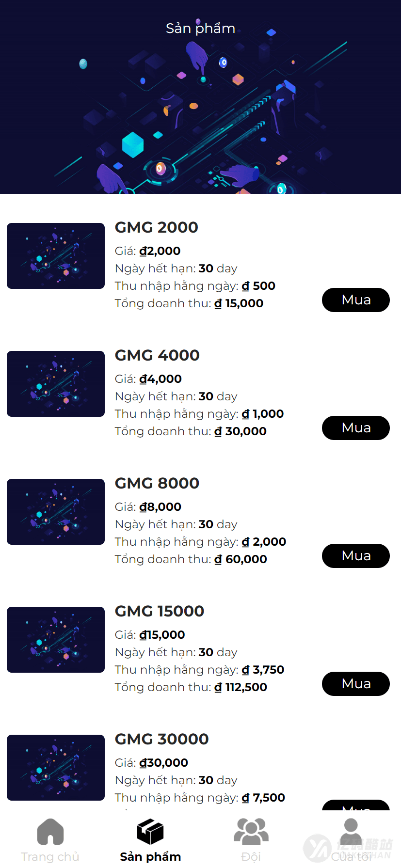The height and width of the screenshot is (868, 401).
Task: Open the GMG 15000 product title
Action: 160,611
